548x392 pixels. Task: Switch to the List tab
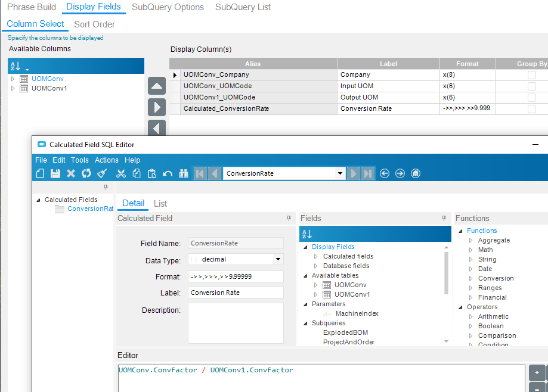coord(160,204)
